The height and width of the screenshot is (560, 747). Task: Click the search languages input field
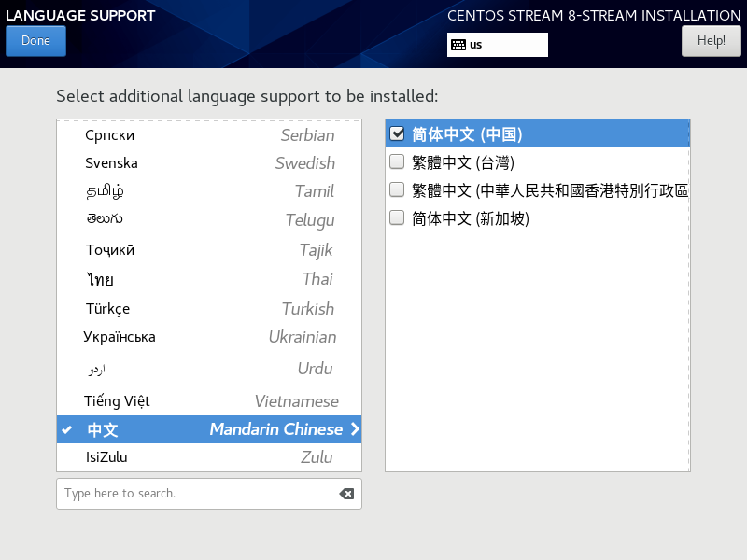coord(209,494)
